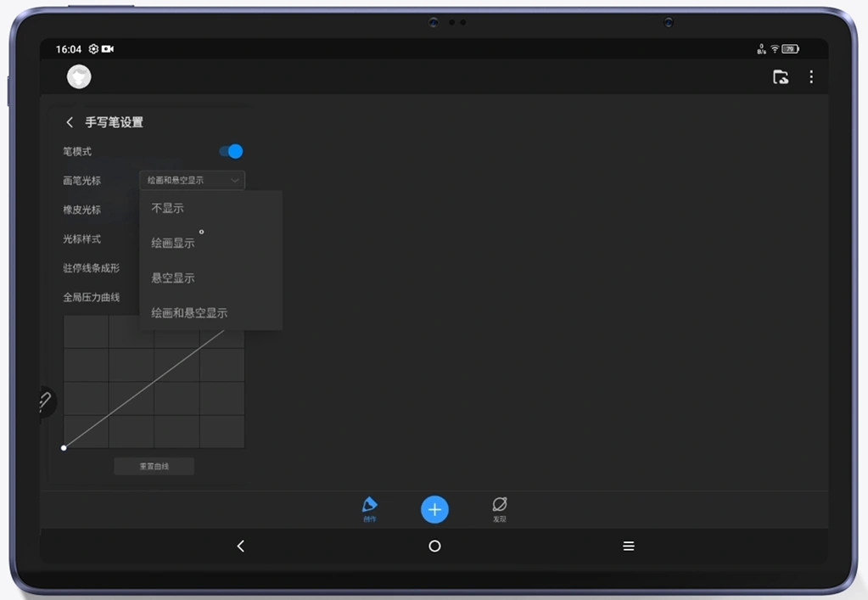Tap the floating pen icon at left edge

coord(45,402)
